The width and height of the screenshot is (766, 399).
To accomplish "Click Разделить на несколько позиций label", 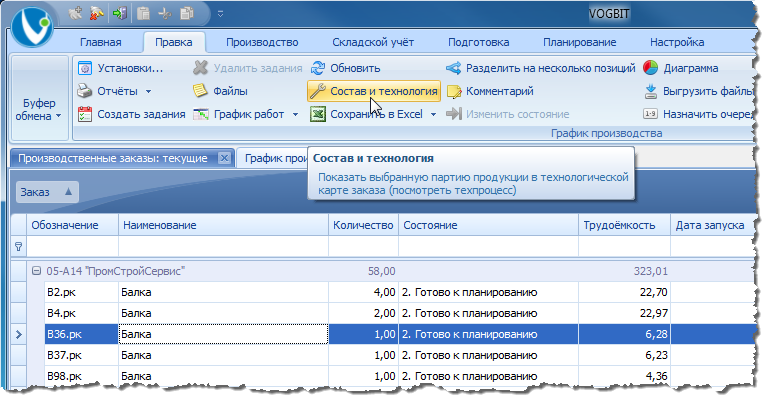I will pos(551,68).
